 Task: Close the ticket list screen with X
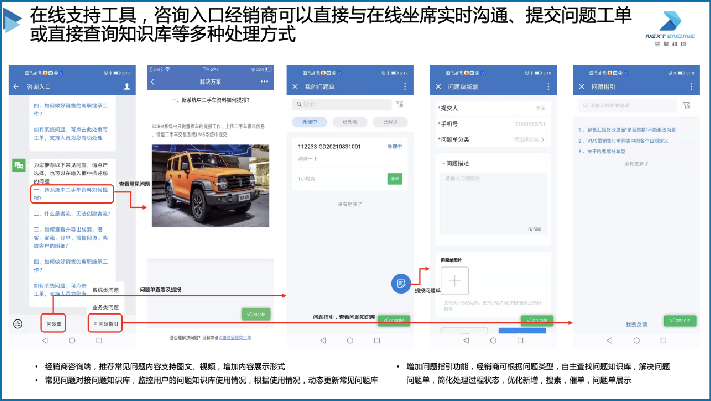pyautogui.click(x=296, y=88)
